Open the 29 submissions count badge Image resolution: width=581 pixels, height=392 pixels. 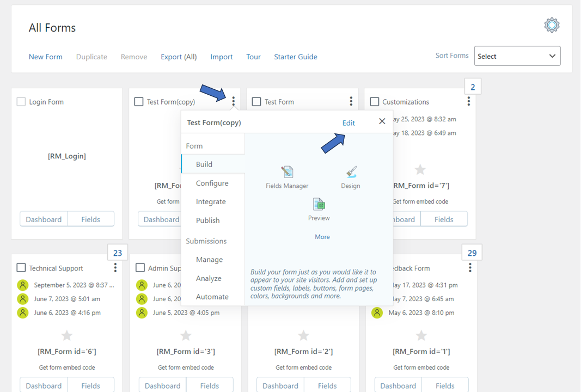pos(472,253)
